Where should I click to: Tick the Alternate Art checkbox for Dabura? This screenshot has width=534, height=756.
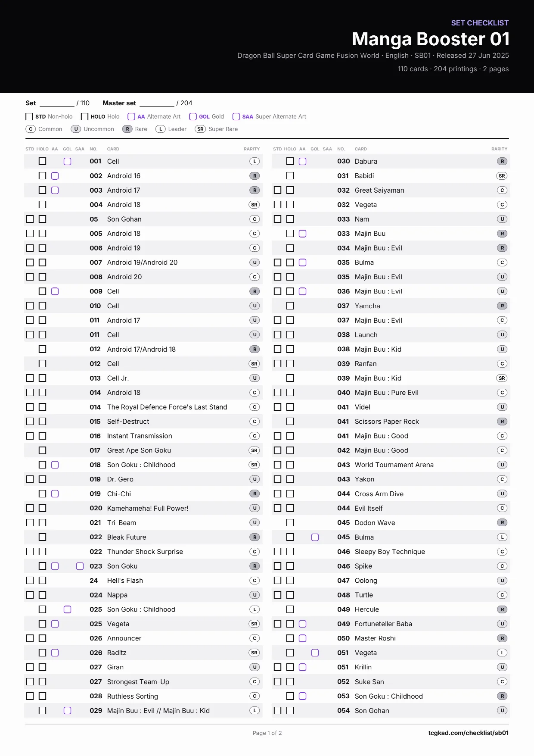[303, 161]
